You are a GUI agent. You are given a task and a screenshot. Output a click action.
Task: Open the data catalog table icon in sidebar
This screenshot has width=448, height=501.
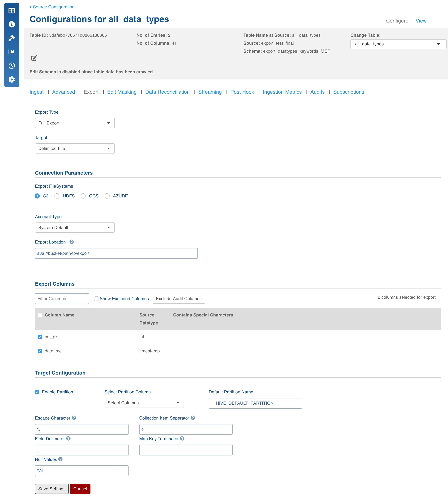coord(12,11)
